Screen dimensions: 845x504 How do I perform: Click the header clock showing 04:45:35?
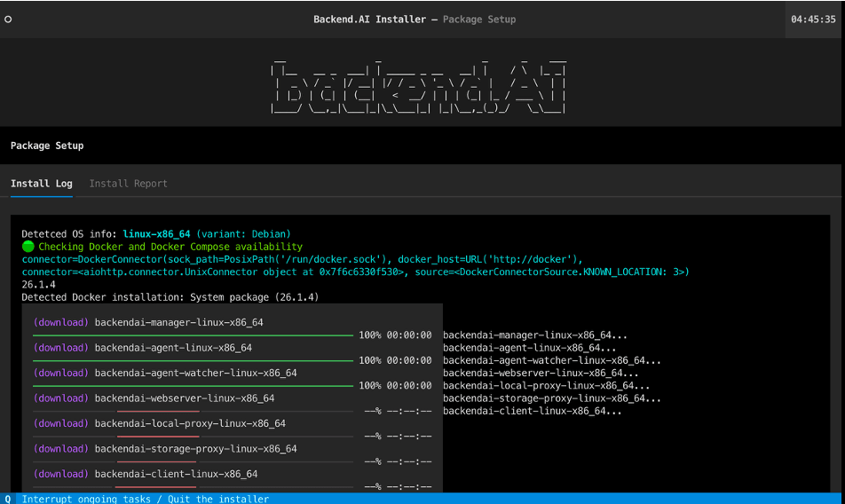pos(813,20)
